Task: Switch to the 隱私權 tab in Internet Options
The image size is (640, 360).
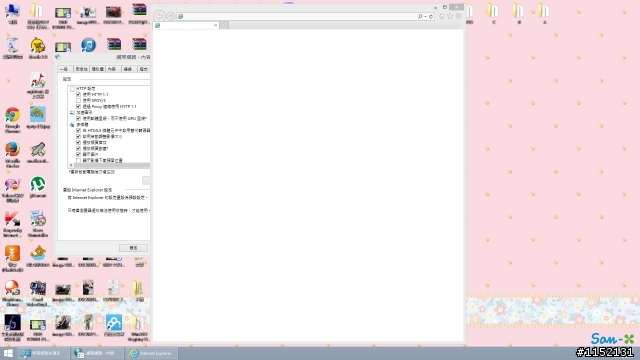Action: pyautogui.click(x=97, y=69)
